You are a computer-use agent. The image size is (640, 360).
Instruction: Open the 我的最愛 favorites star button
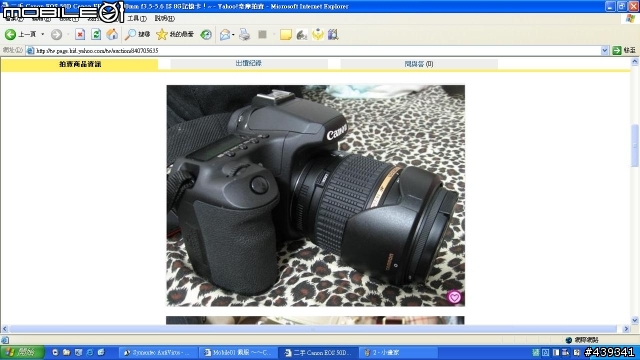(175, 35)
